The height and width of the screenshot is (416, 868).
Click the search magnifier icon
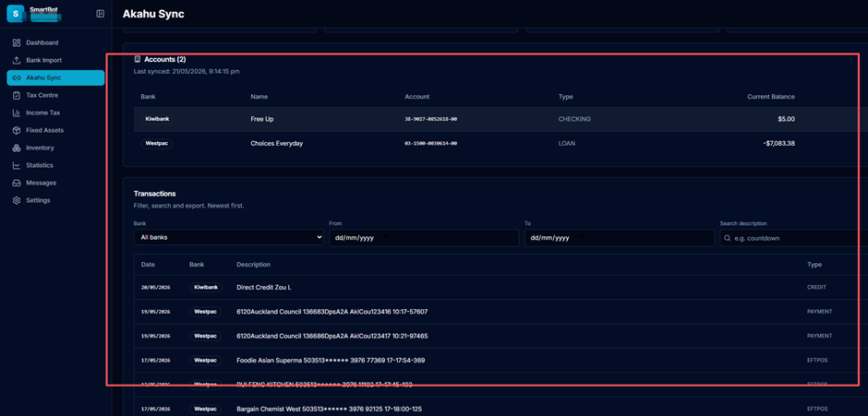click(727, 238)
